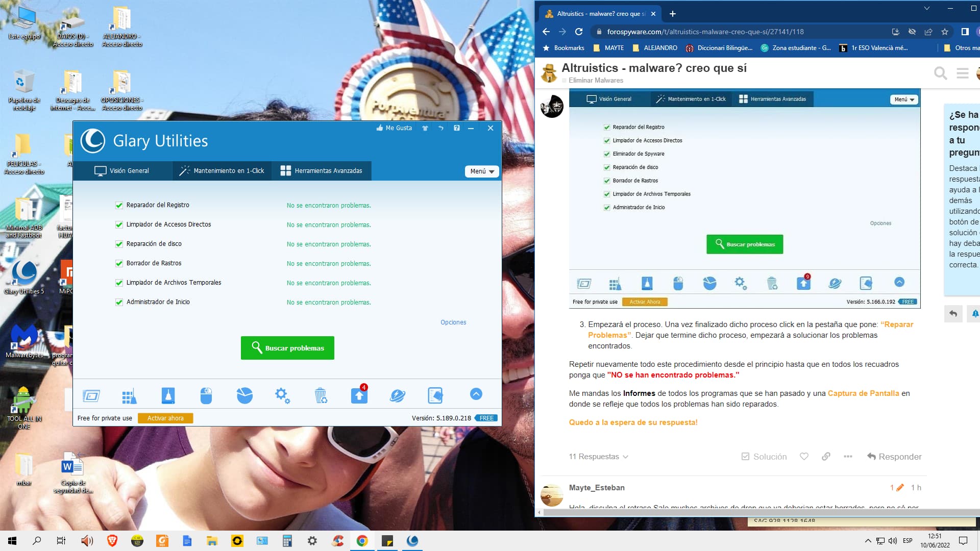980x551 pixels.
Task: Open the registry cleaner grid-and-broom icon
Action: (x=129, y=396)
